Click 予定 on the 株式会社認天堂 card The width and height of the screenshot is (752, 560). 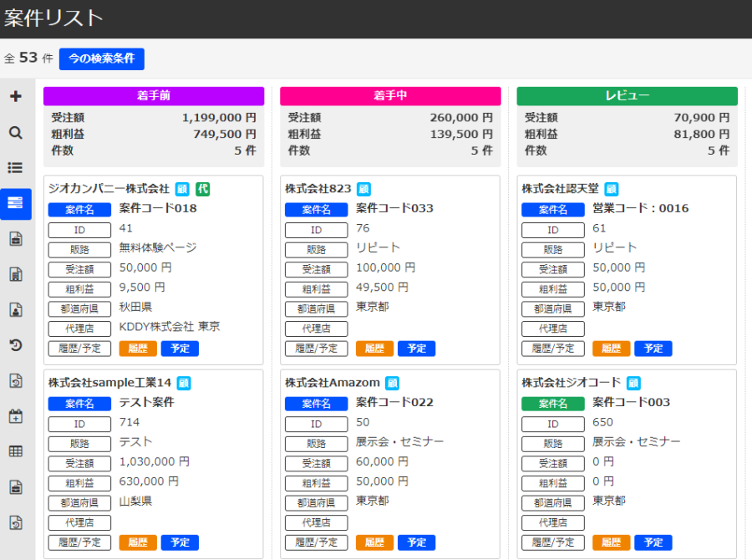[x=653, y=348]
